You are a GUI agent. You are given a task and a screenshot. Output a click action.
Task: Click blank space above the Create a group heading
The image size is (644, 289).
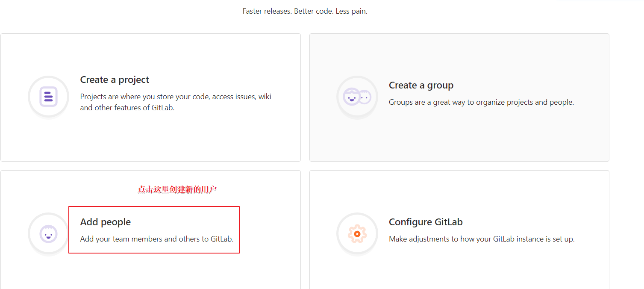[459, 56]
